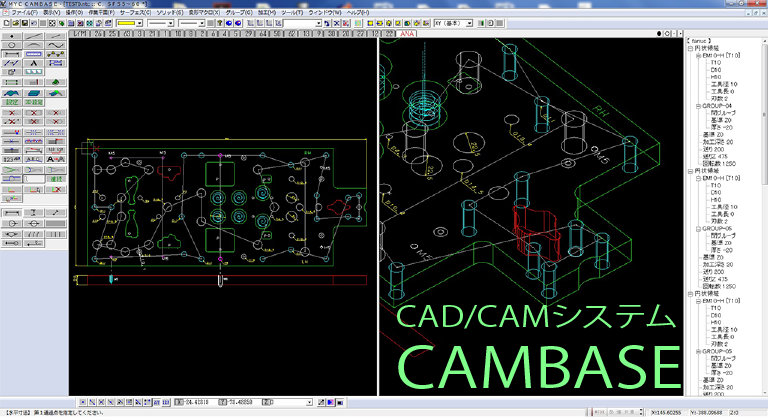
Task: Click the hollow circle above the 3D view
Action: [x=667, y=34]
